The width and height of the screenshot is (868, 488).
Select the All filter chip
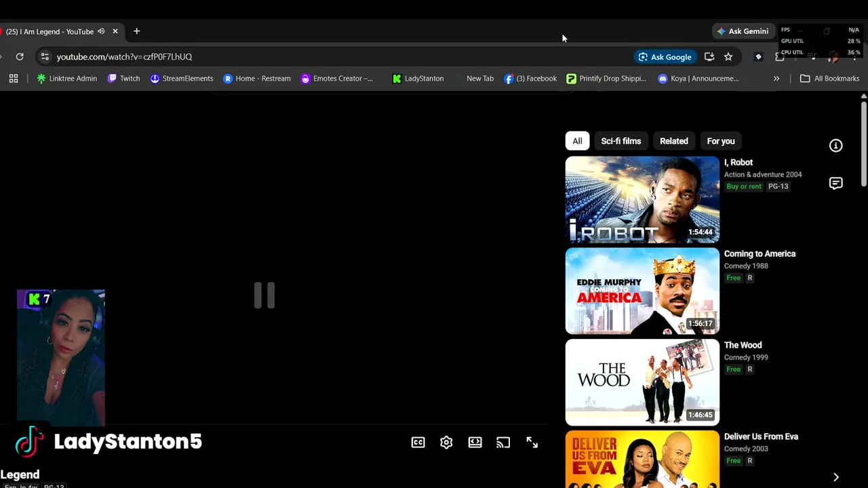tap(577, 141)
